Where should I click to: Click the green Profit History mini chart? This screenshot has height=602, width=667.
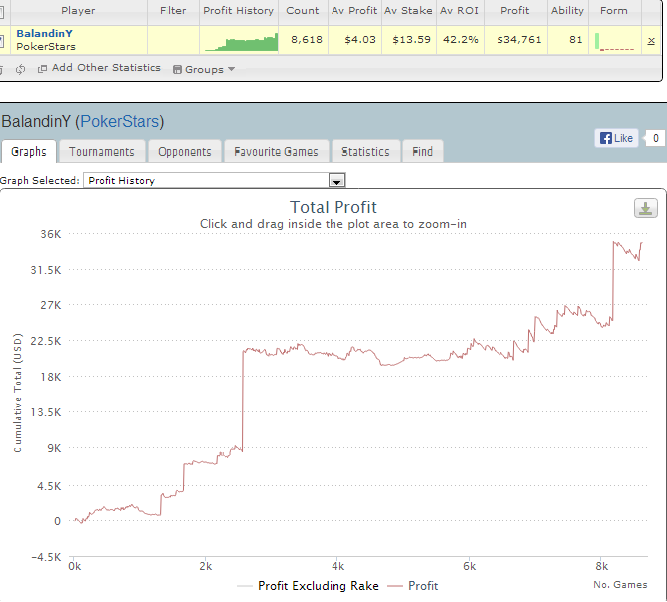coord(241,42)
